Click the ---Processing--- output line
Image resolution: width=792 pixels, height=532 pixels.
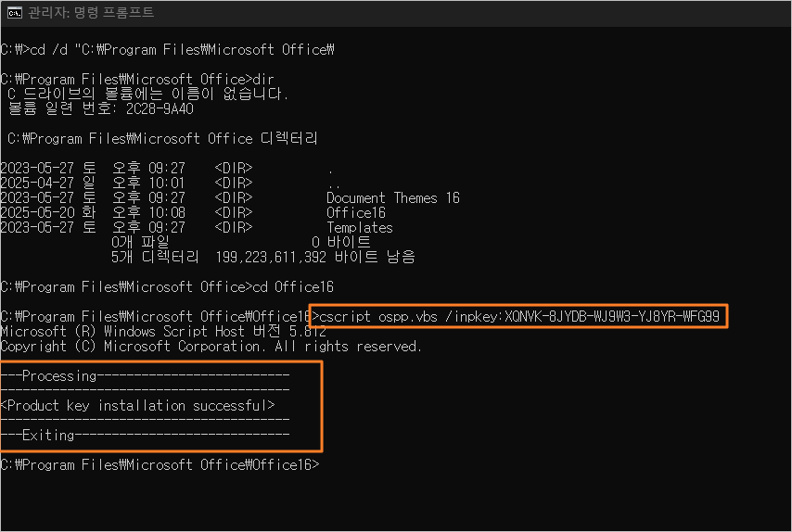click(x=145, y=375)
